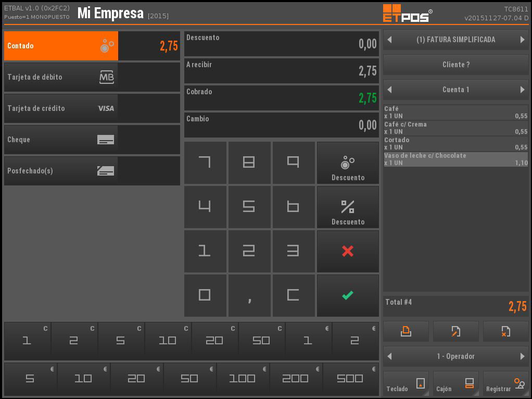Select Contado cash payment method

[61, 46]
